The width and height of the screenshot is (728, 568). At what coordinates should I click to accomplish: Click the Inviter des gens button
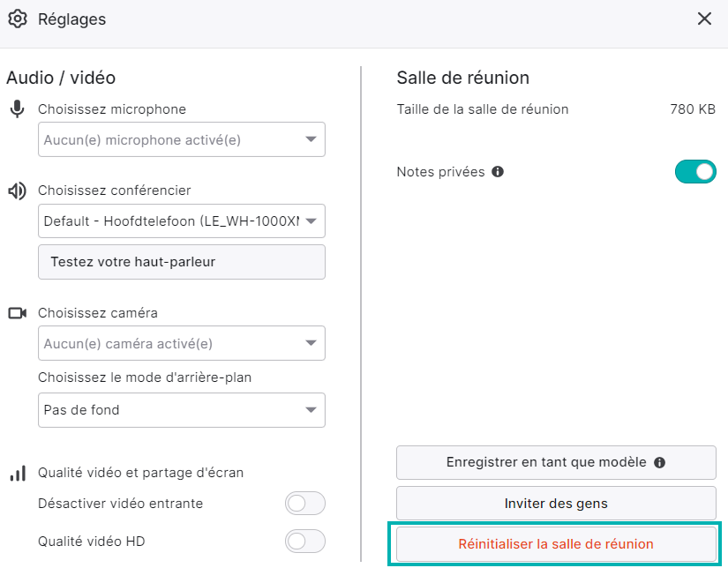(556, 503)
